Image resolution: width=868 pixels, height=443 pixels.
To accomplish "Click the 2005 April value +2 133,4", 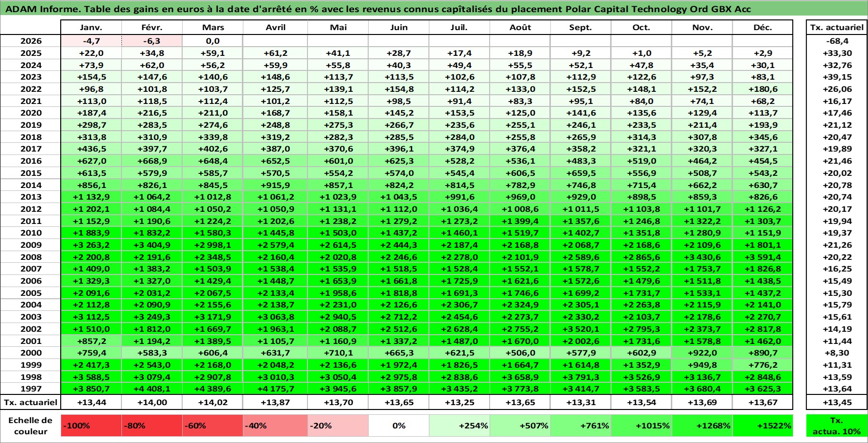I will 275,293.
